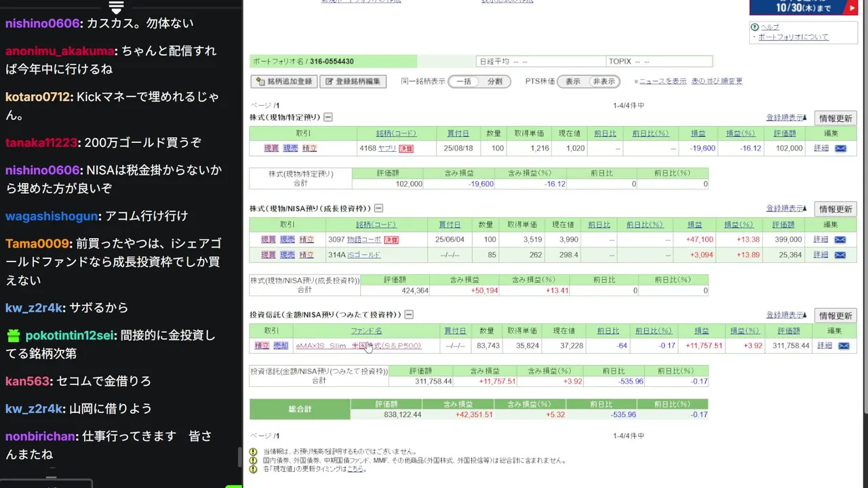Image resolution: width=868 pixels, height=488 pixels.
Task: Click the ヘルプ question mark link
Action: click(770, 27)
